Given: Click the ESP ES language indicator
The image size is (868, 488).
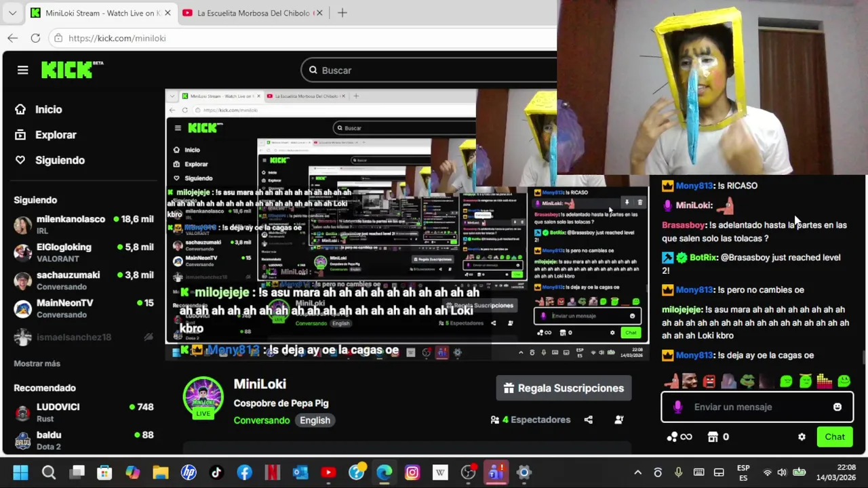Looking at the screenshot, I should (x=743, y=472).
